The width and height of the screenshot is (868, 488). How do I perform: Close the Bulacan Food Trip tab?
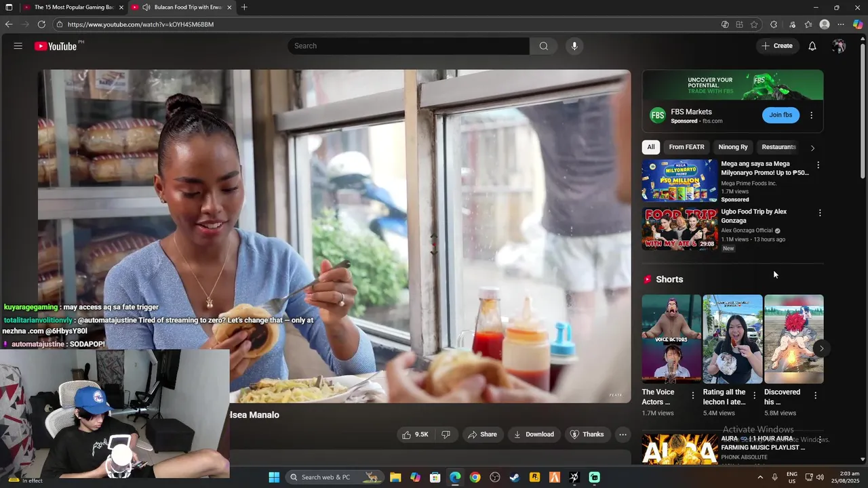229,7
